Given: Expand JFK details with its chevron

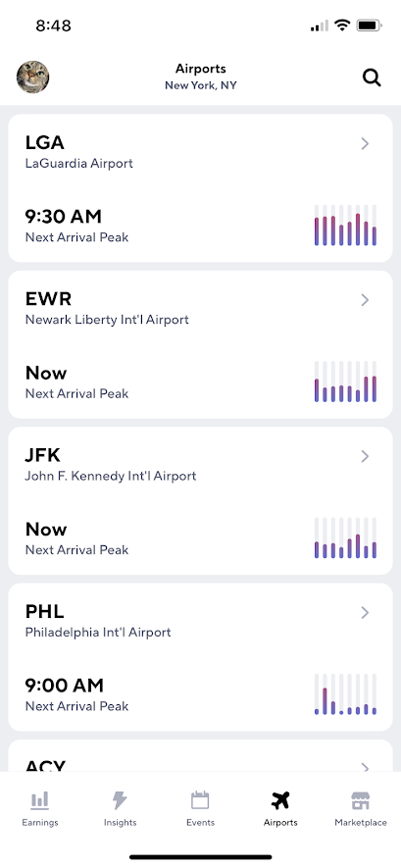Looking at the screenshot, I should (x=365, y=456).
